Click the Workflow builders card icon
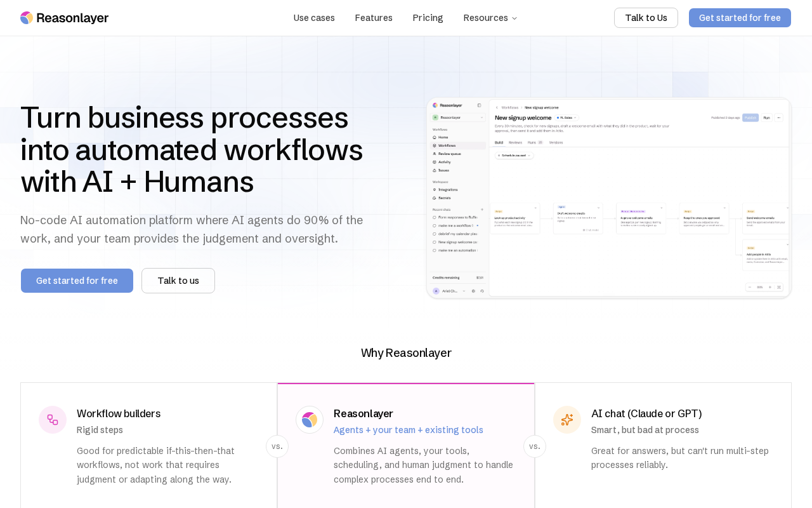The width and height of the screenshot is (812, 508). (x=53, y=420)
